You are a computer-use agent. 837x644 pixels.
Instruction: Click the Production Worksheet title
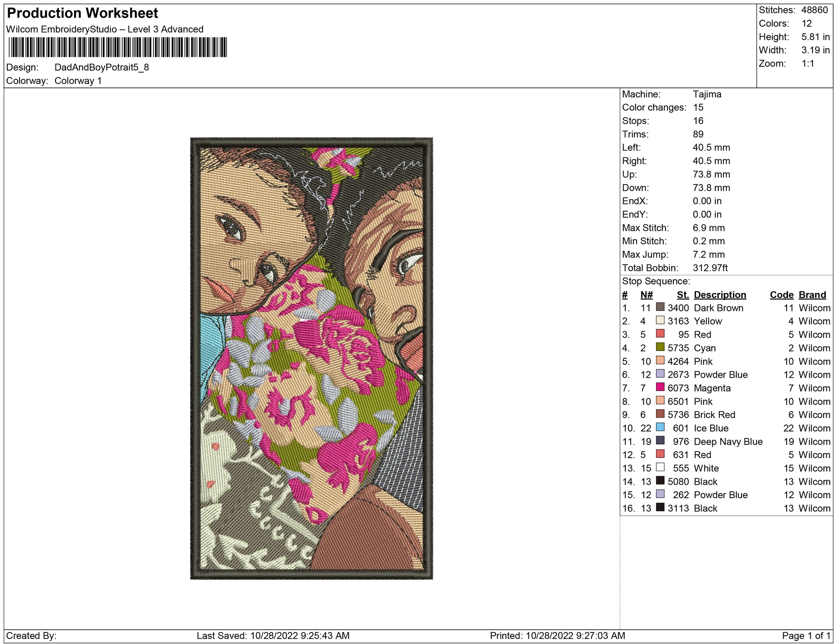tap(83, 13)
